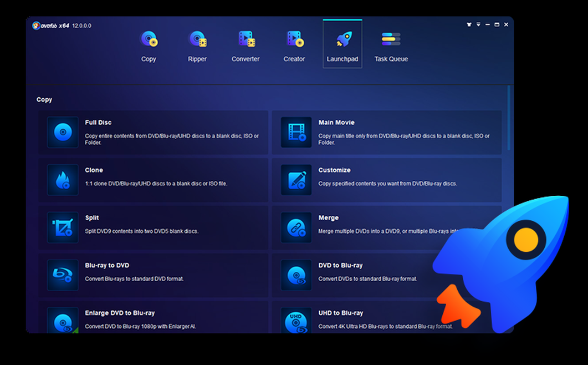Open the Task Queue tab
This screenshot has height=365, width=588.
click(x=391, y=46)
